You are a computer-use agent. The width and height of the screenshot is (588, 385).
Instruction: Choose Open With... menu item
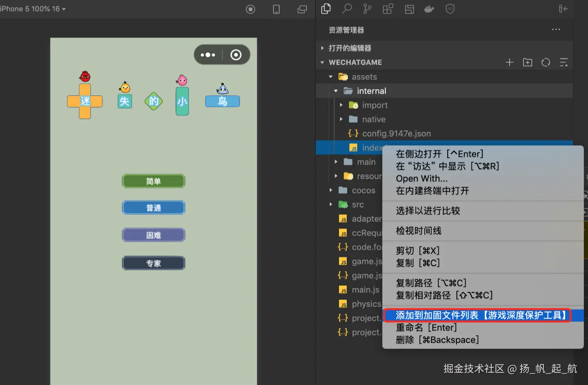coord(483,178)
